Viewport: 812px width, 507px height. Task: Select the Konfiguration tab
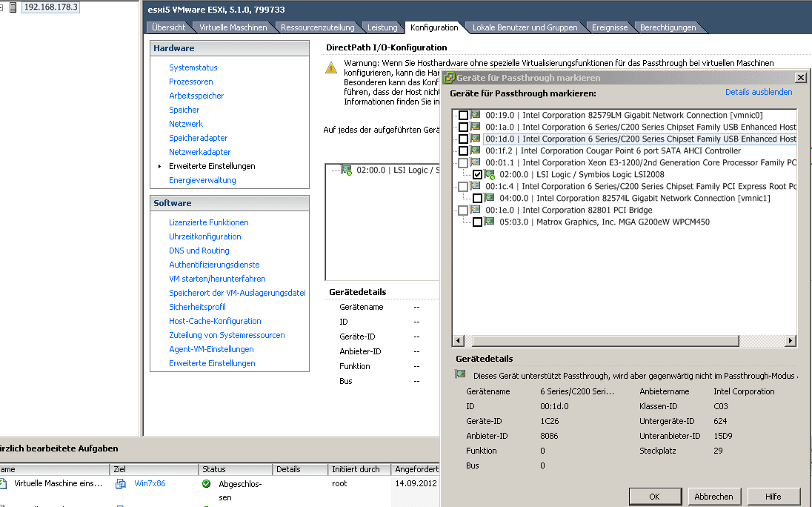click(x=434, y=27)
